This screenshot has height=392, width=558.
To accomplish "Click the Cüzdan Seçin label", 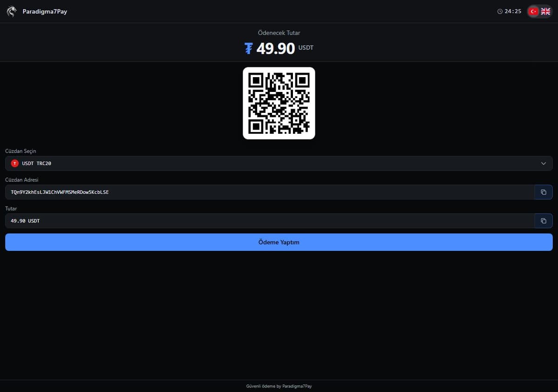I will pyautogui.click(x=20, y=151).
